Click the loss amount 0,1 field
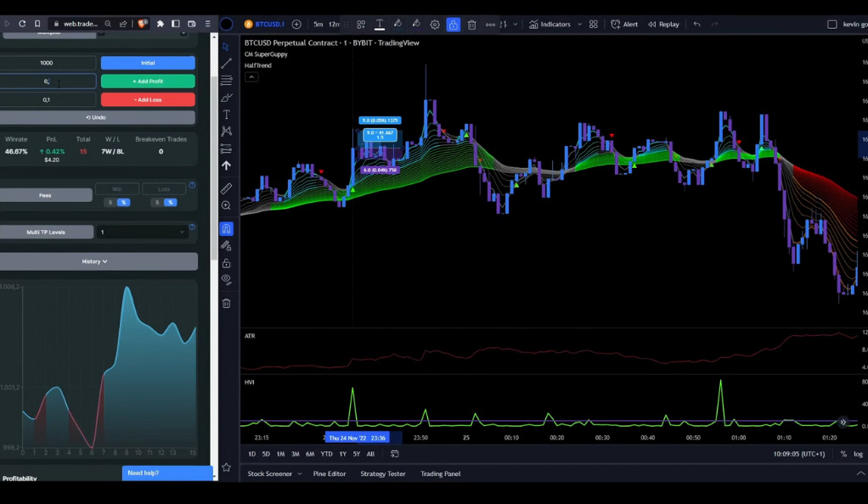Viewport: 868px width, 504px height. coord(47,99)
